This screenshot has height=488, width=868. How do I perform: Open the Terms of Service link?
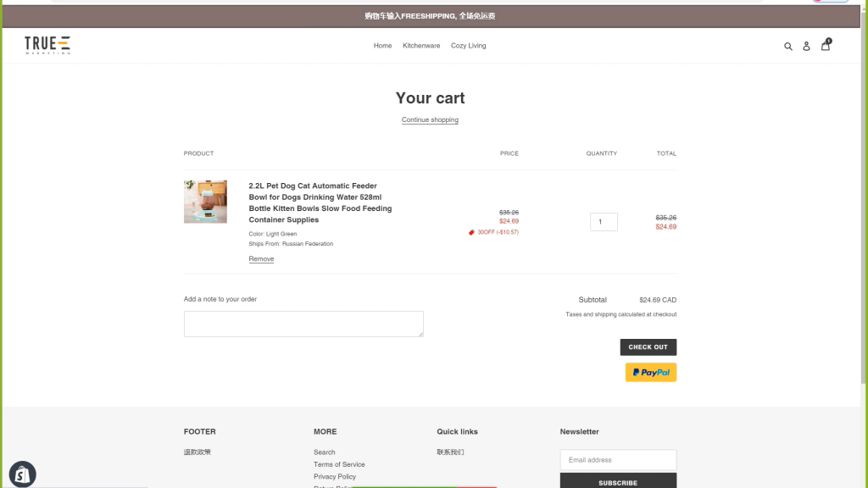[x=339, y=464]
